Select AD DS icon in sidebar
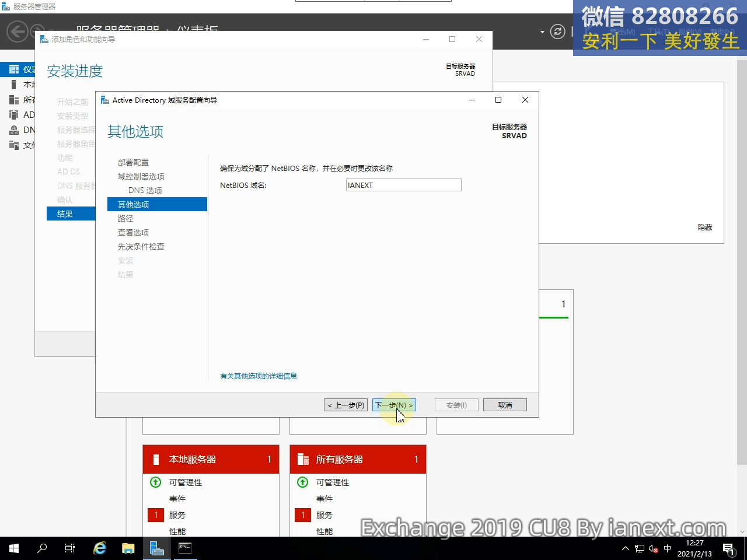Image resolution: width=747 pixels, height=560 pixels. point(14,115)
